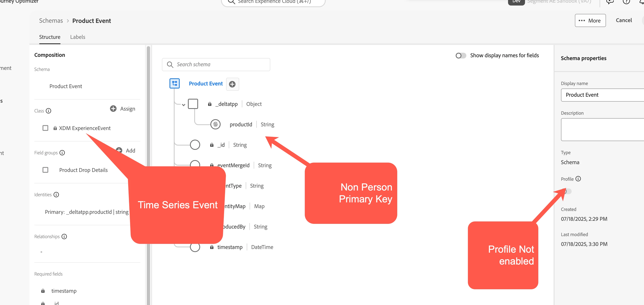Click the info icon beside Field groups
Screen dimensions: 644x305
click(x=62, y=152)
